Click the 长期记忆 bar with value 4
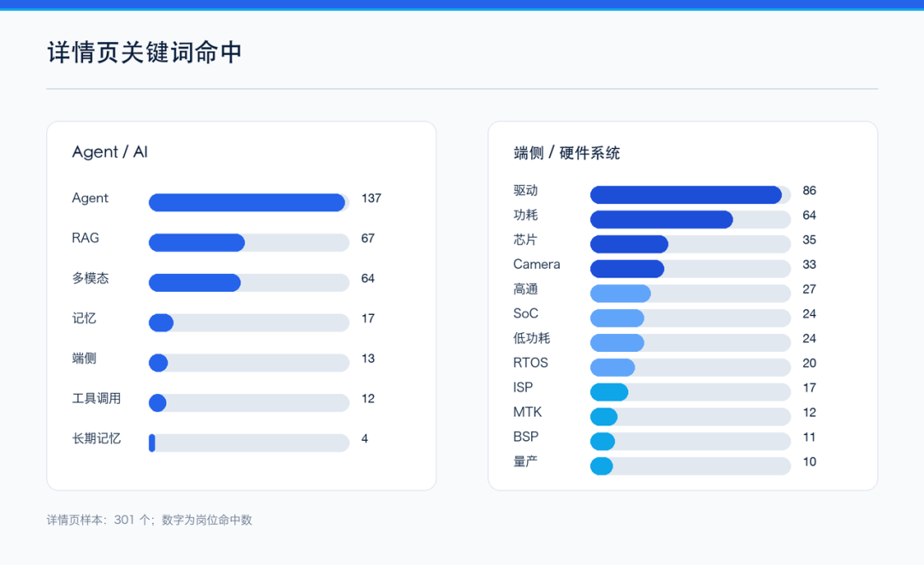Viewport: 924px width, 565px height. 249,443
